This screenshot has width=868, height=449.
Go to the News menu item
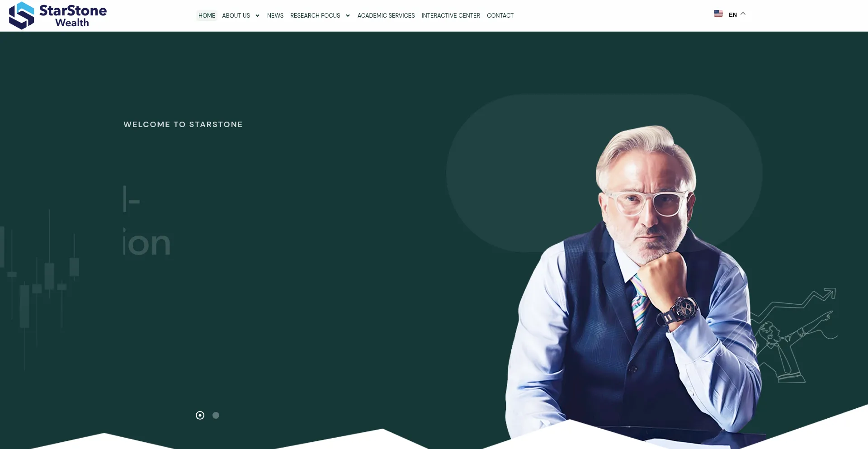point(275,15)
